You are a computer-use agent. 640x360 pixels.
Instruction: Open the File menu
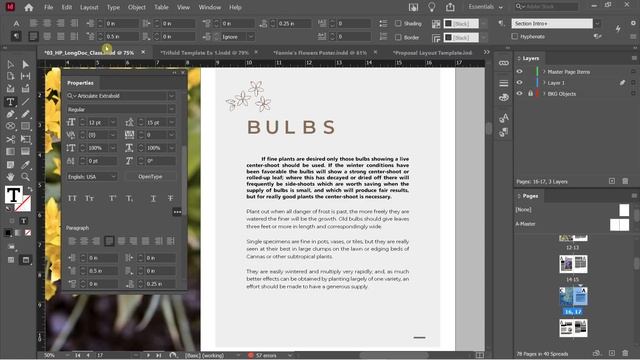[49, 7]
